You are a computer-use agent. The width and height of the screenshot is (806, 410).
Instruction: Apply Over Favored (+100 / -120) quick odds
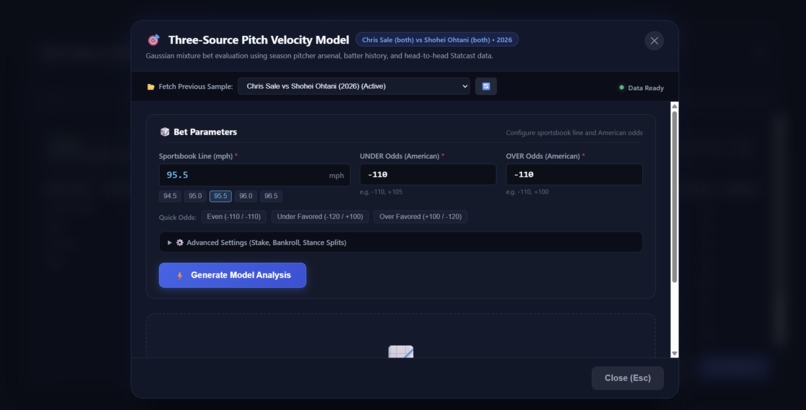(x=420, y=217)
